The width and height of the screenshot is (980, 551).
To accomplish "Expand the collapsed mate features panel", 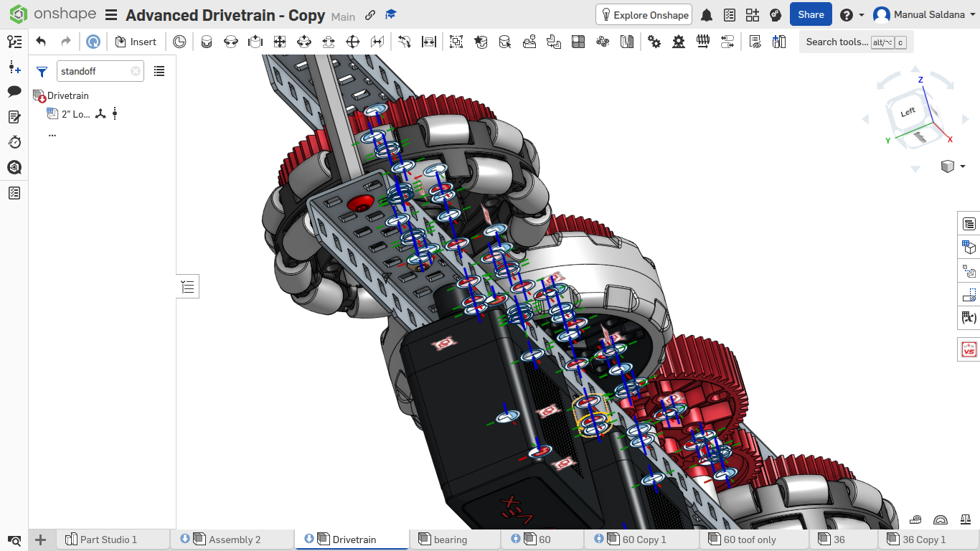I will (x=188, y=287).
